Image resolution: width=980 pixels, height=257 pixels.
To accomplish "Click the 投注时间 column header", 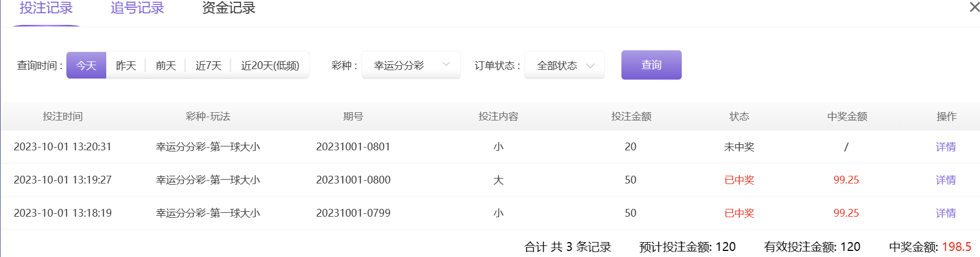I will pos(63,117).
